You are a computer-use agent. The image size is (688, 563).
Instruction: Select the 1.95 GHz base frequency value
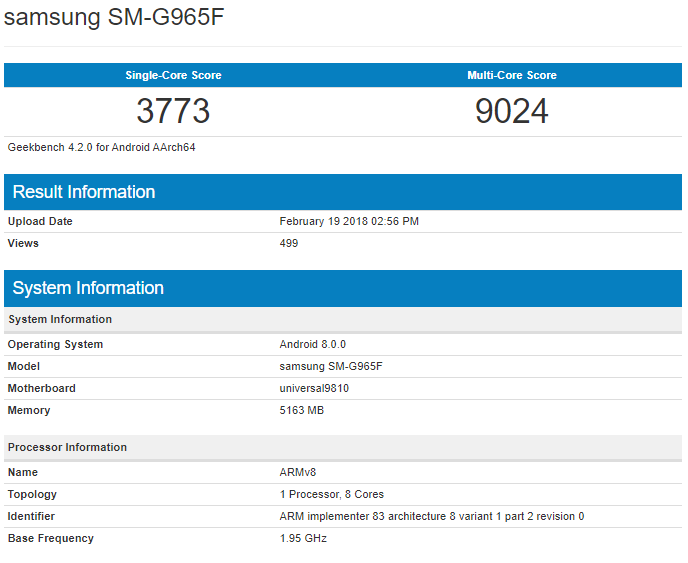(x=303, y=538)
